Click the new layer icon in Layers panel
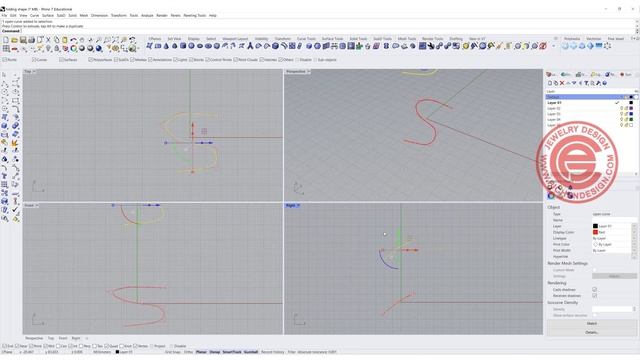The image size is (640, 360). point(550,83)
